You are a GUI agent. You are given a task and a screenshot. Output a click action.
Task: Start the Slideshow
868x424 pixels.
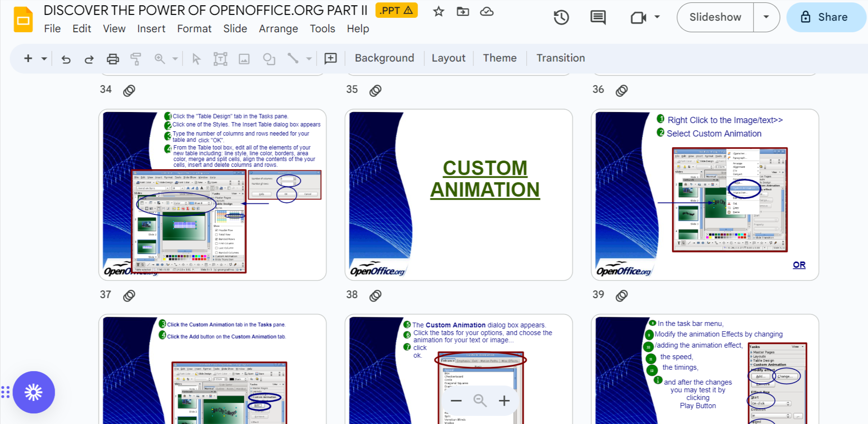coord(715,17)
